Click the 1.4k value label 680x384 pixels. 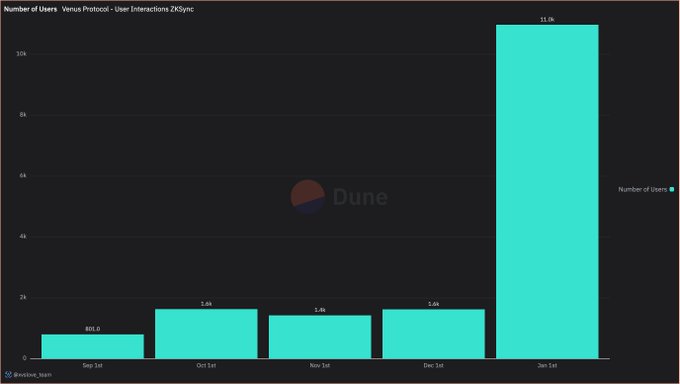tap(320, 310)
